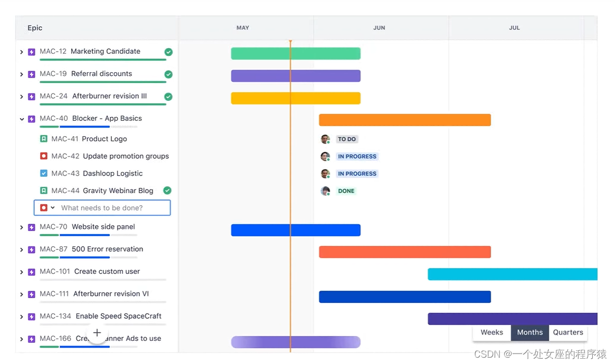
Task: Collapse the MAC-40 Blocker - App Basics epic
Action: click(x=21, y=119)
